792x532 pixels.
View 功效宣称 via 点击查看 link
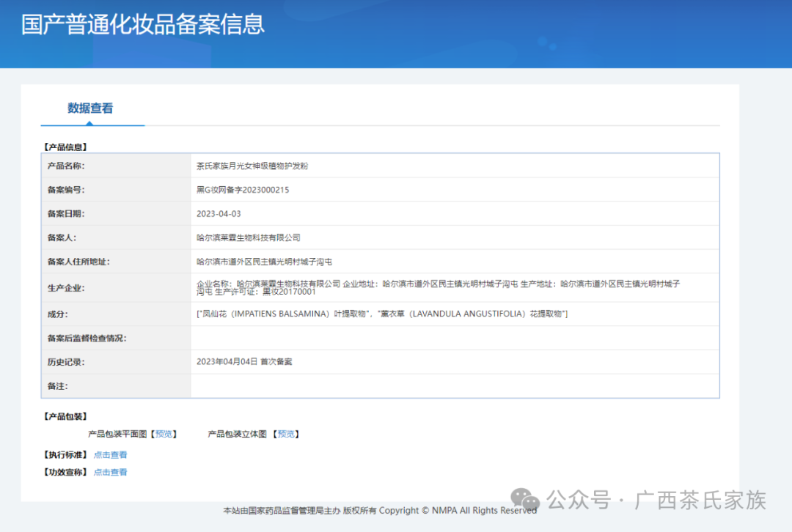(110, 472)
